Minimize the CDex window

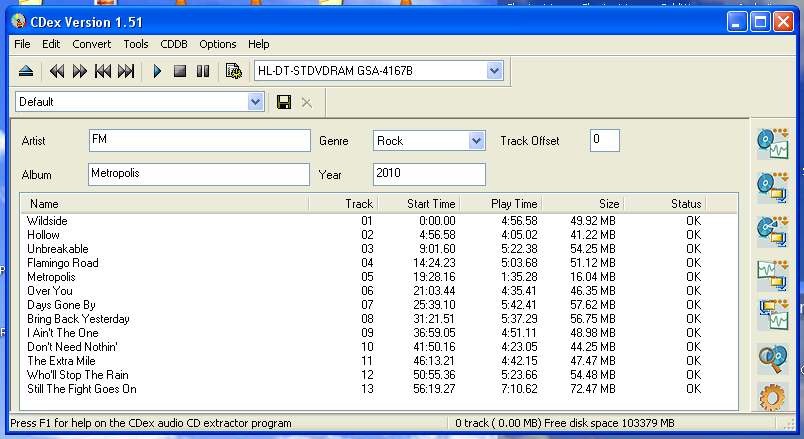click(x=736, y=22)
